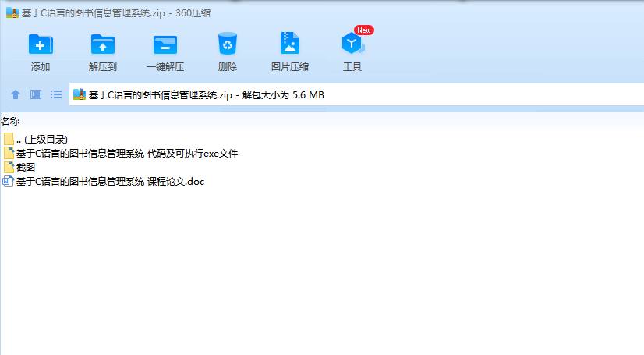
Task: Click the 一键解压 one-click extract icon
Action: tap(165, 44)
